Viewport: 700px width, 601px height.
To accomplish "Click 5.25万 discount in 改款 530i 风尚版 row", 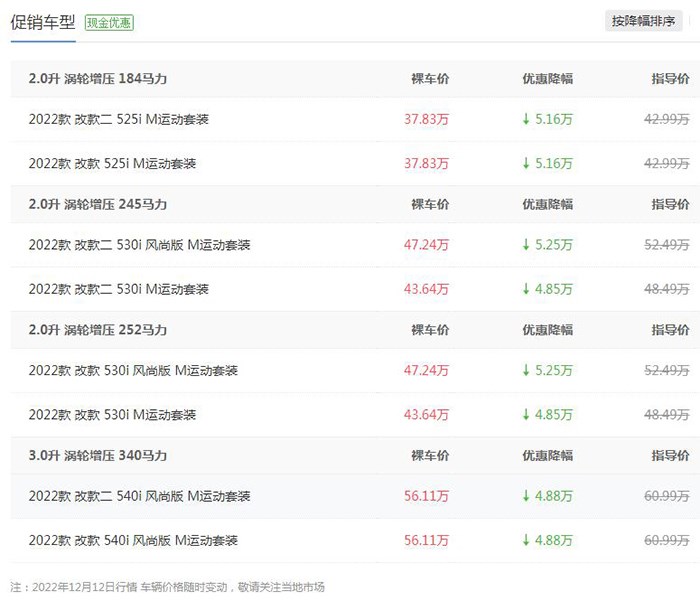I will pos(548,370).
